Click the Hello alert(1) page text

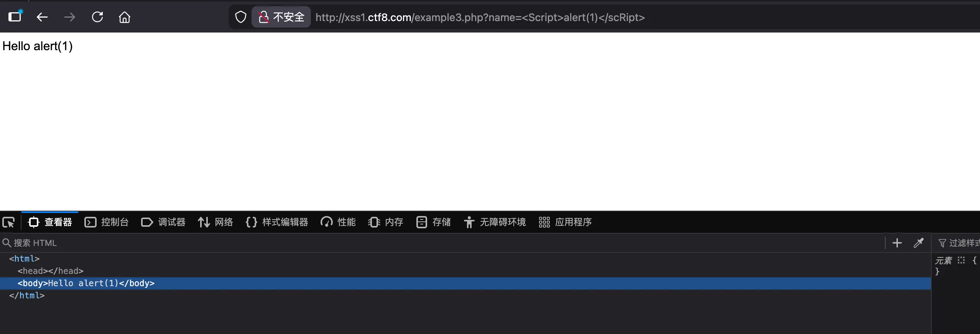click(38, 46)
